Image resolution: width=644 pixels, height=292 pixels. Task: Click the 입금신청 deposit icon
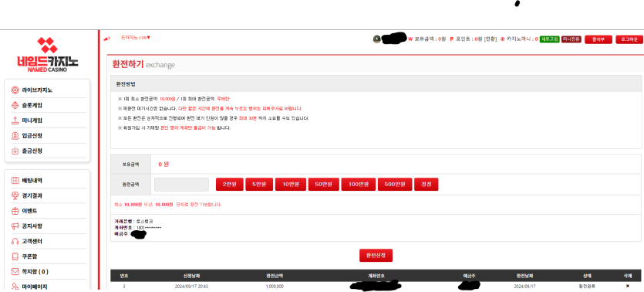click(x=15, y=136)
